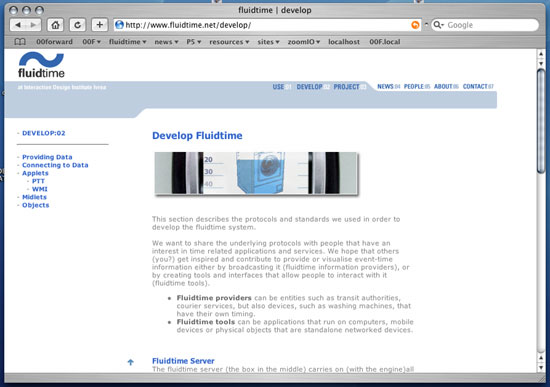Image resolution: width=550 pixels, height=387 pixels.
Task: Click the DEVELOP:02 sidebar heading
Action: tap(43, 133)
